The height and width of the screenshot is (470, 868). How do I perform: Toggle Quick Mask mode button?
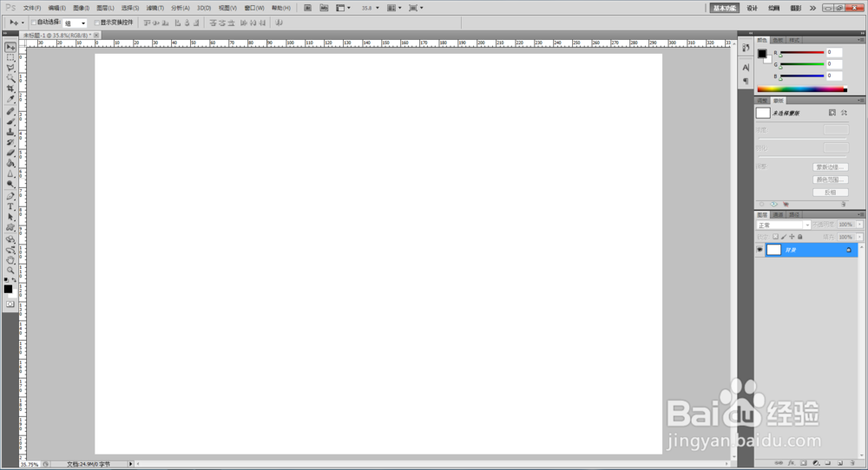10,304
